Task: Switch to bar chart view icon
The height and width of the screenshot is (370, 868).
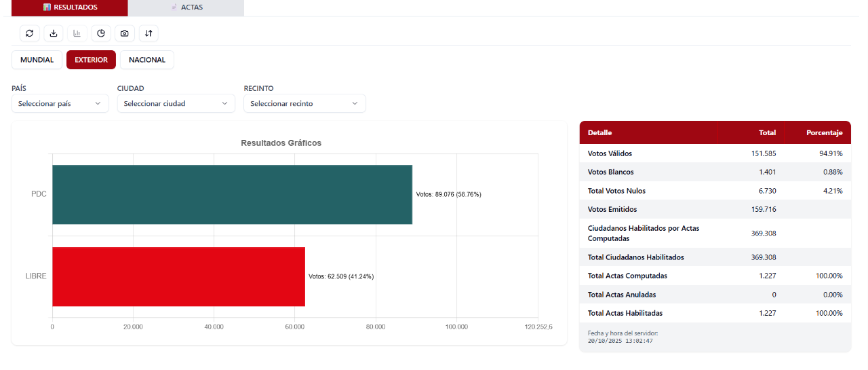Action: click(77, 33)
